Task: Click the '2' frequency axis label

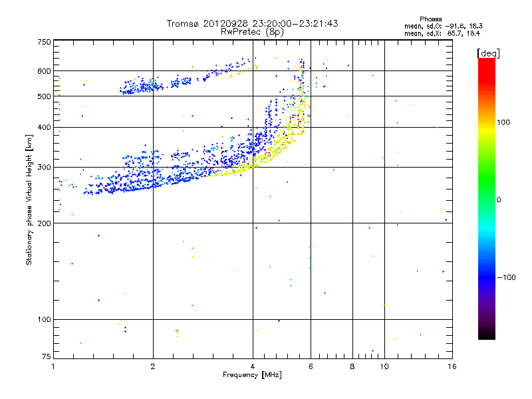Action: (153, 366)
